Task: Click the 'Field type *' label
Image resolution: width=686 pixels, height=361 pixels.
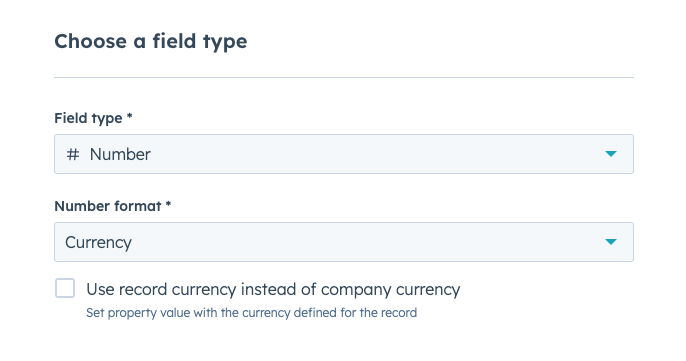Action: 93,118
